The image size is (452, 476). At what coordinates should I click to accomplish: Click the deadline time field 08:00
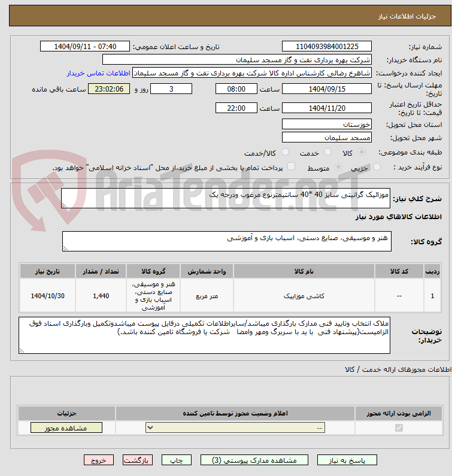click(236, 89)
